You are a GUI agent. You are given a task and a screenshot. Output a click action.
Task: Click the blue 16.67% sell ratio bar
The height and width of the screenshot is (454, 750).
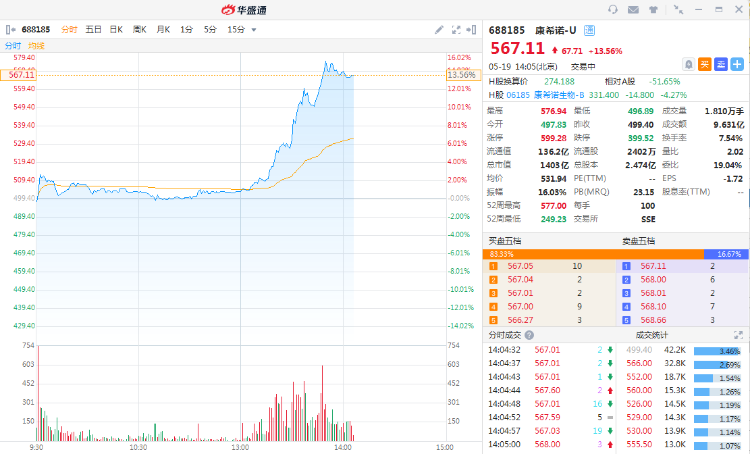coord(726,254)
